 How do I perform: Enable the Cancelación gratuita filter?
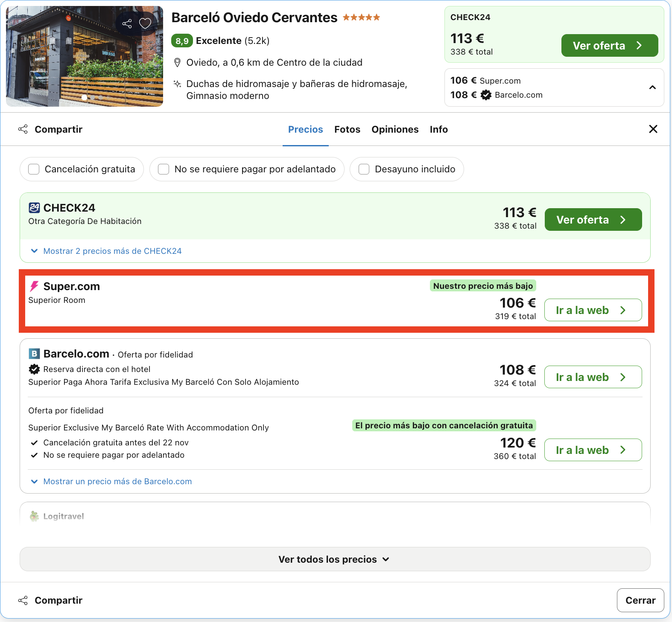pos(34,169)
